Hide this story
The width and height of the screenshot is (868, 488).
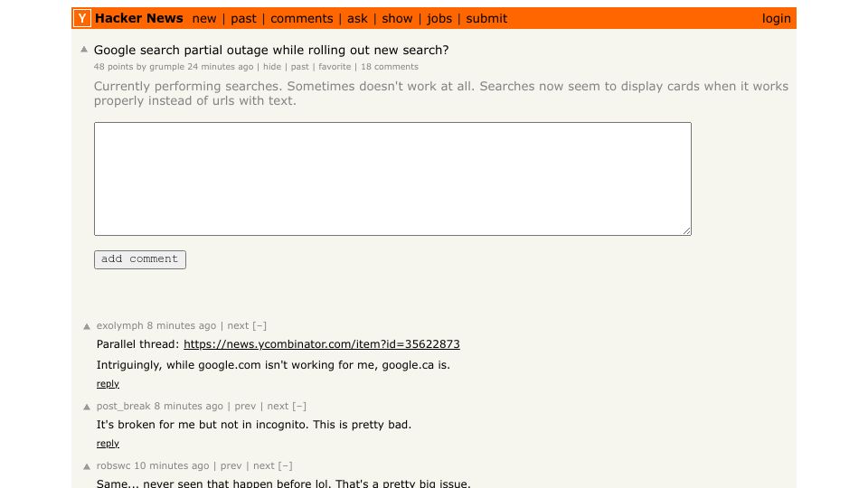[272, 66]
